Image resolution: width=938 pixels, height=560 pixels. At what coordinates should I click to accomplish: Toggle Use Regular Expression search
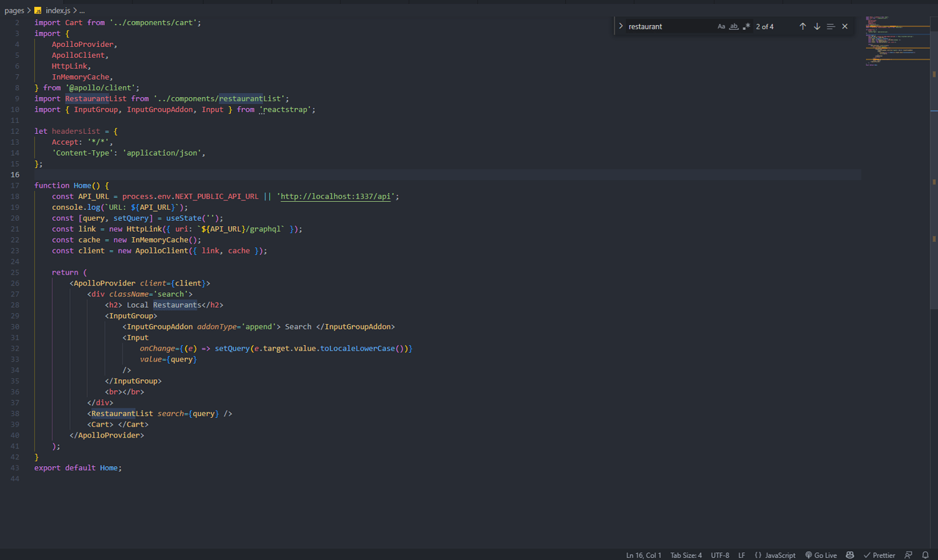coord(746,27)
